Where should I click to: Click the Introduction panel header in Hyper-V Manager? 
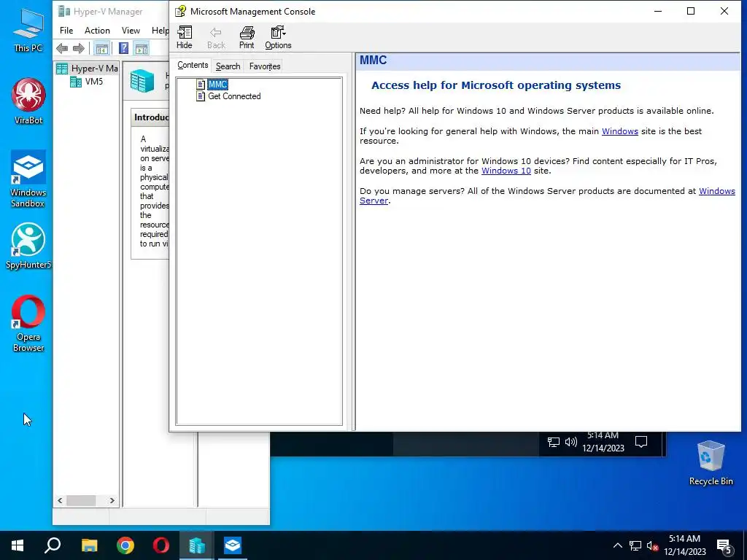click(150, 117)
